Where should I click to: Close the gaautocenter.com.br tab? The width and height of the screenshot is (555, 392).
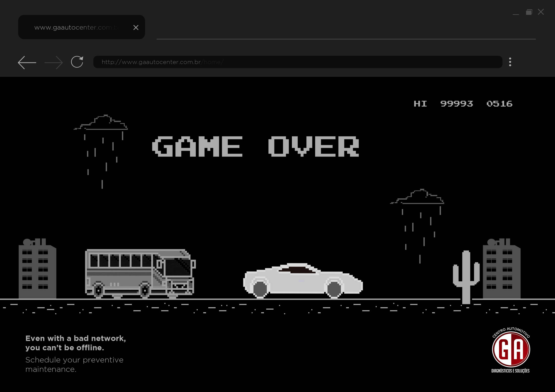(x=136, y=27)
